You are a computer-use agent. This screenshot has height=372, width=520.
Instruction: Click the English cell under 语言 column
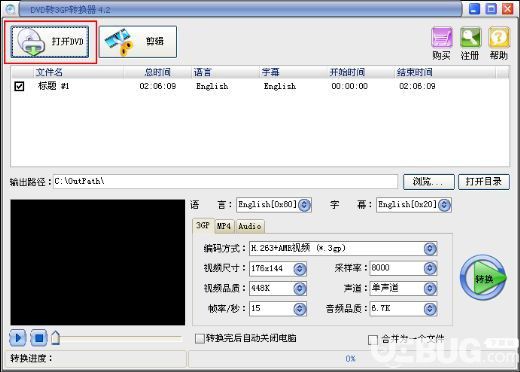(212, 86)
